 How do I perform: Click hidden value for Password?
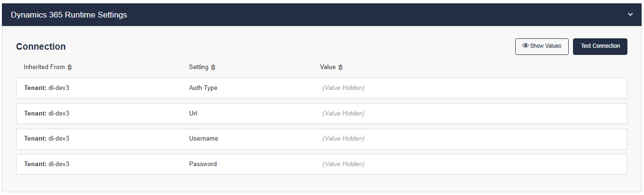tap(343, 164)
